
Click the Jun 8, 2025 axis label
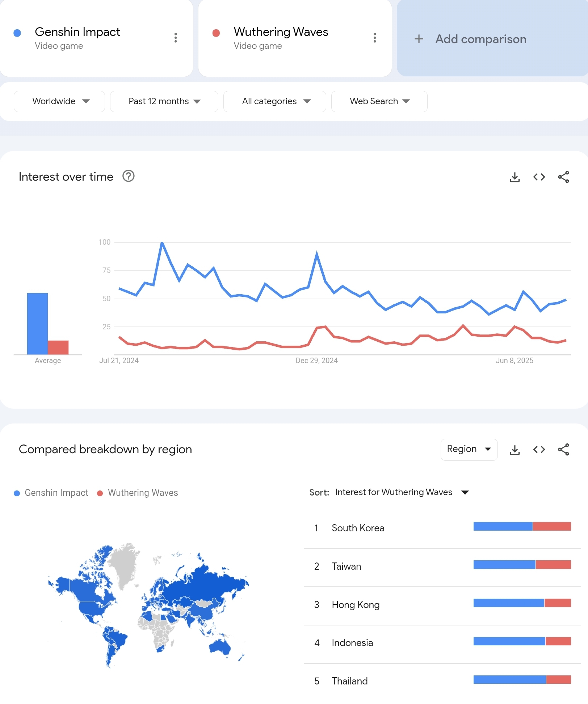coord(514,361)
